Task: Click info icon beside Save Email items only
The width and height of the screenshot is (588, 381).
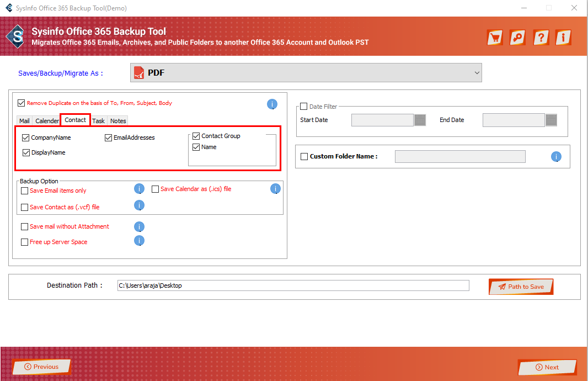Action: 139,189
